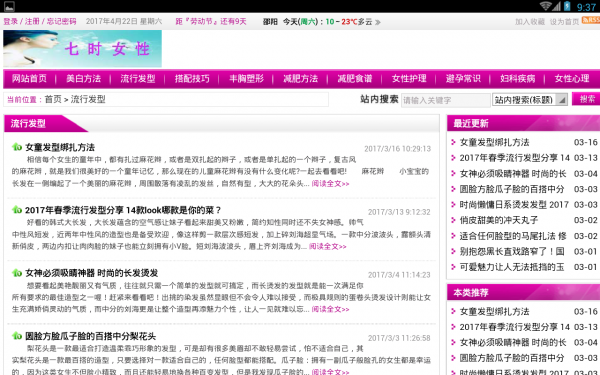Open 别抱怨黑长直戏路窄了！国 link
The width and height of the screenshot is (600, 375).
click(x=512, y=251)
